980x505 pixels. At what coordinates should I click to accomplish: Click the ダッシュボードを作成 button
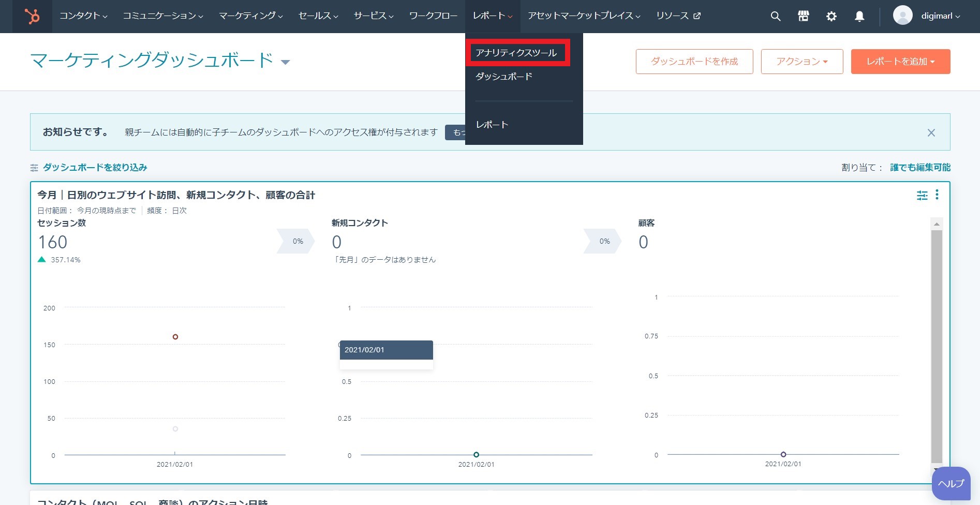point(694,62)
